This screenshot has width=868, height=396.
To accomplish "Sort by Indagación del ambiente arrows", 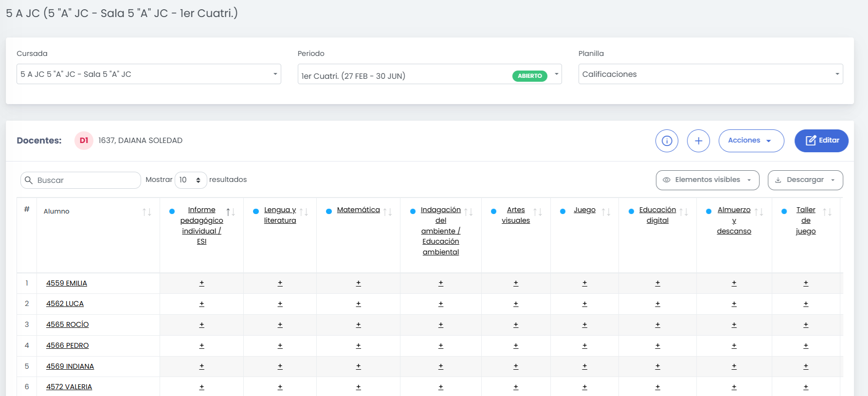I will [469, 212].
